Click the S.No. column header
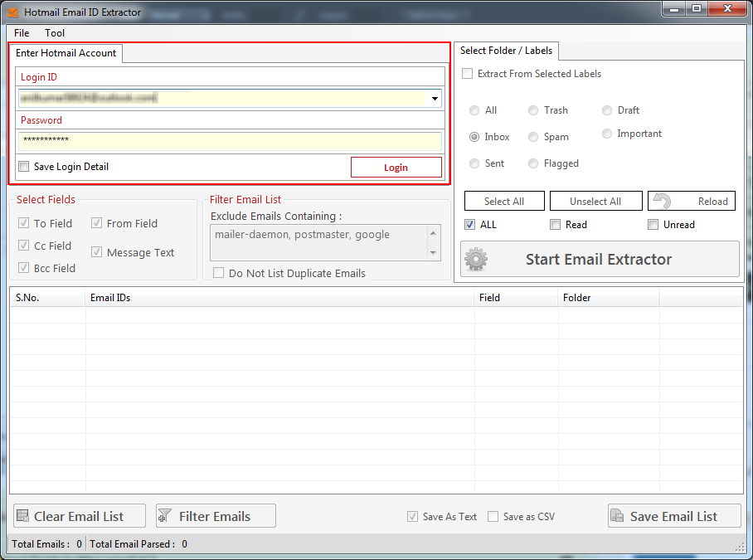 click(47, 298)
